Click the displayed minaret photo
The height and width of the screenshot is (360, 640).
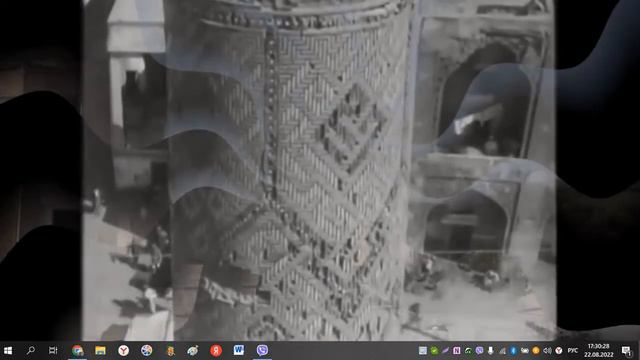coord(318,170)
